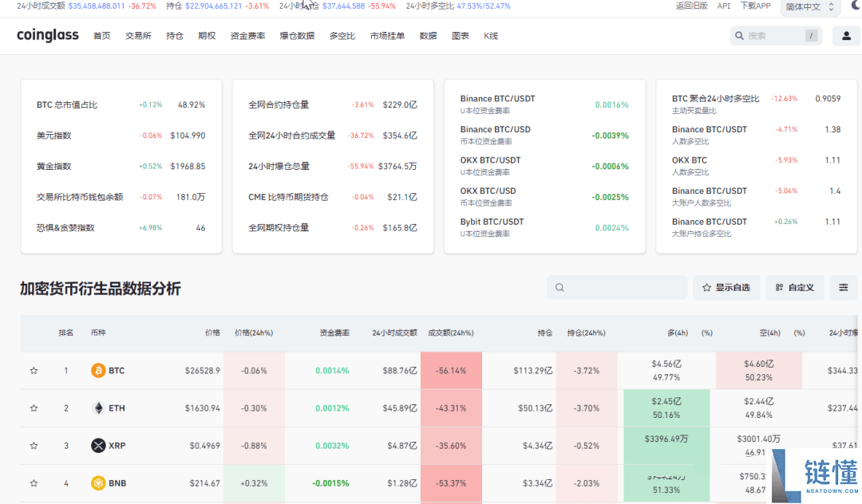Click the API link
The height and width of the screenshot is (504, 862).
click(x=724, y=6)
